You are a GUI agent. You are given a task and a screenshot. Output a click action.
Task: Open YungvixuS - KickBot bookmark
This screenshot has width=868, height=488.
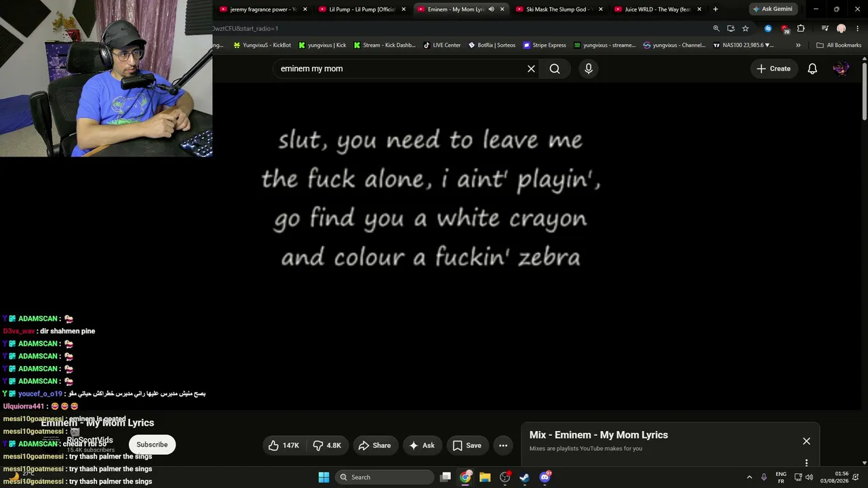click(x=262, y=45)
